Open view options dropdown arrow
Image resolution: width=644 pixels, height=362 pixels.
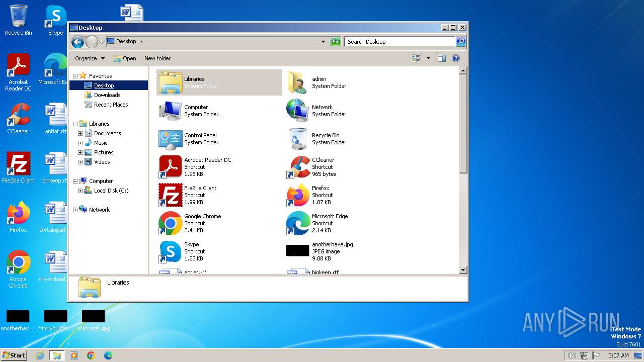coord(428,58)
